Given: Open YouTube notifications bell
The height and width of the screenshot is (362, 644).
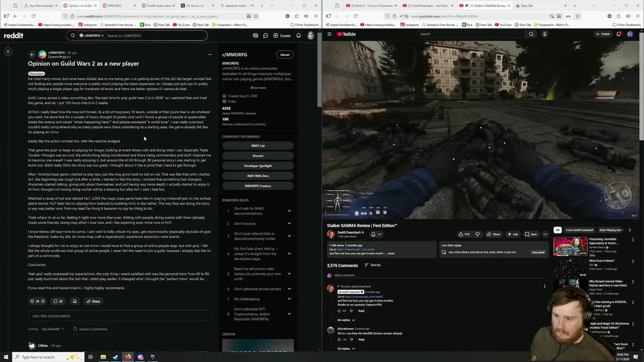Looking at the screenshot, I should (x=619, y=34).
